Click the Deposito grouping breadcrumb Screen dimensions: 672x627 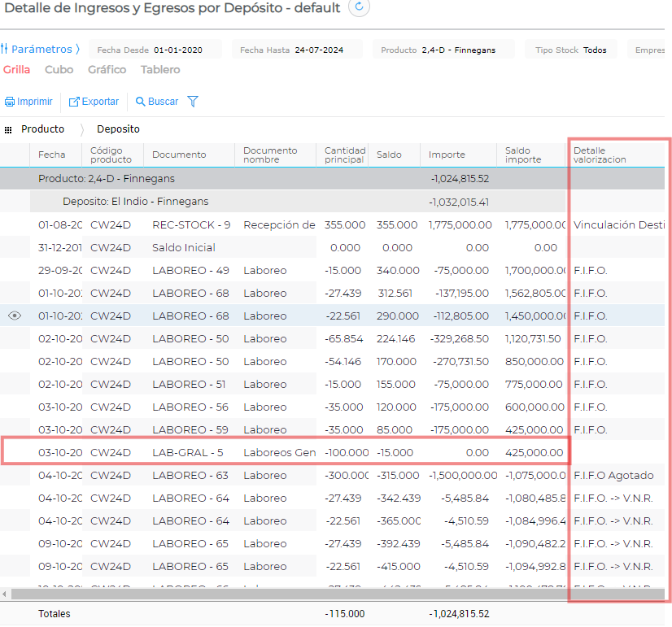(118, 129)
